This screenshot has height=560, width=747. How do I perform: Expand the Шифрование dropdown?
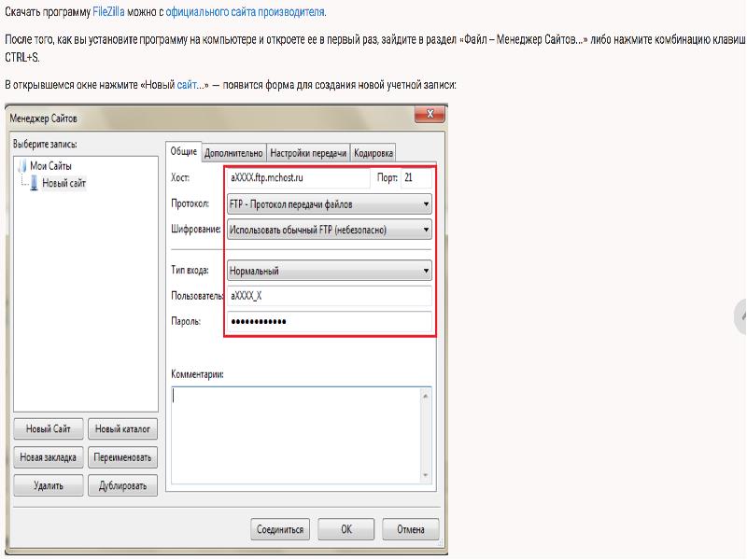click(330, 230)
